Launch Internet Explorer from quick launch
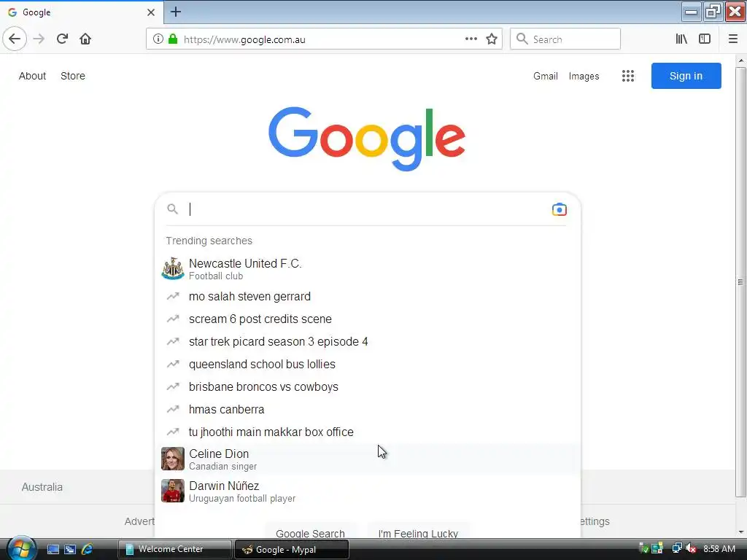Viewport: 747px width, 560px height. coord(88,550)
